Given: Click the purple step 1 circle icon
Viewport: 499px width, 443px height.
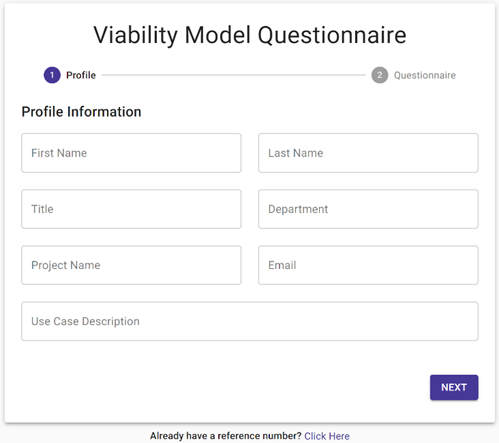Looking at the screenshot, I should point(52,75).
